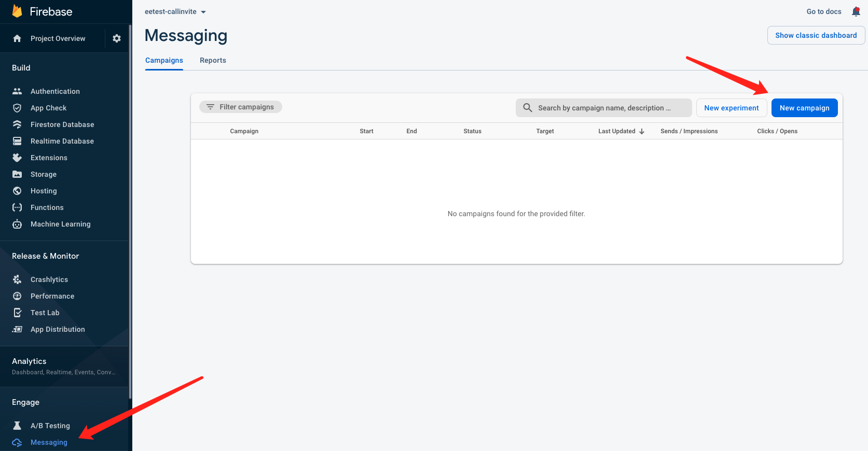Image resolution: width=868 pixels, height=451 pixels.
Task: Click the Extensions icon
Action: click(x=17, y=158)
